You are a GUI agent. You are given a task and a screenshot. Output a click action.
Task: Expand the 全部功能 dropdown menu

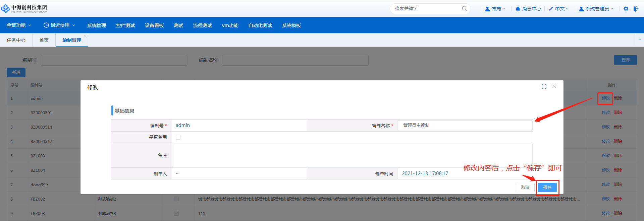coord(19,25)
